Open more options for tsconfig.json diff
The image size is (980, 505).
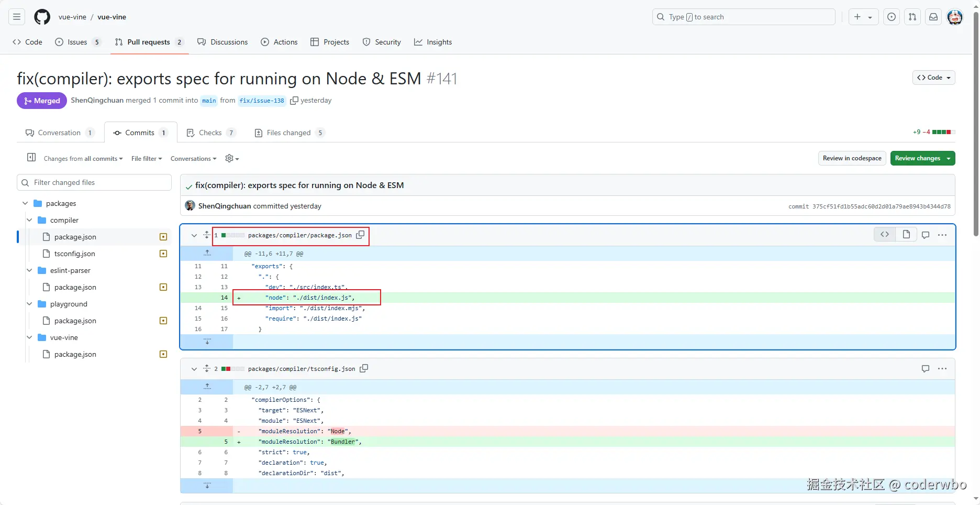(x=942, y=369)
